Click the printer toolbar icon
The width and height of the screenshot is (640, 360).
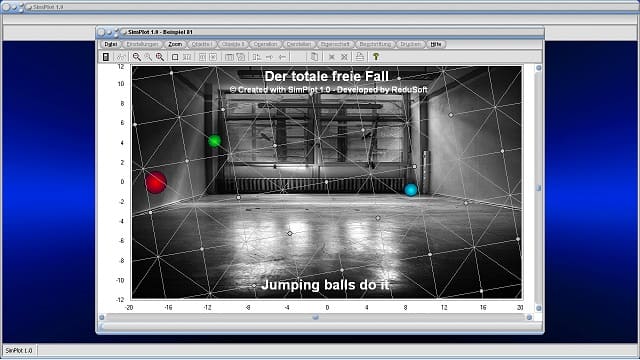click(x=360, y=57)
